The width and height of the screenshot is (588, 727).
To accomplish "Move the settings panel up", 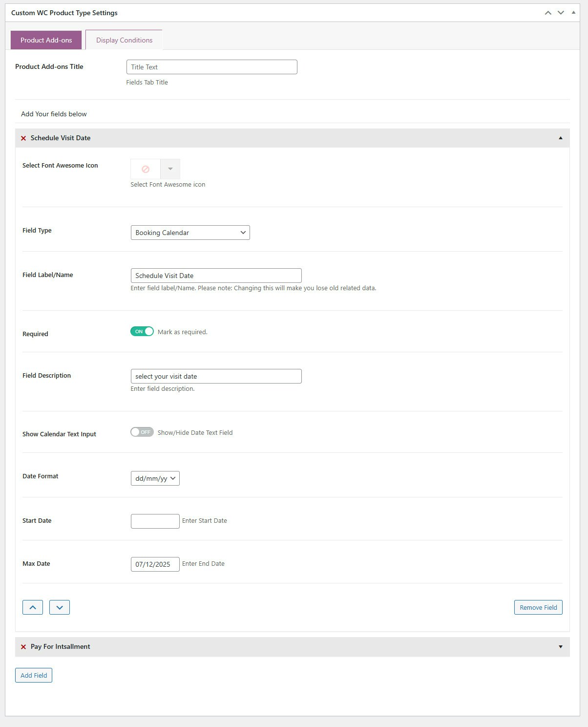I will coord(548,13).
